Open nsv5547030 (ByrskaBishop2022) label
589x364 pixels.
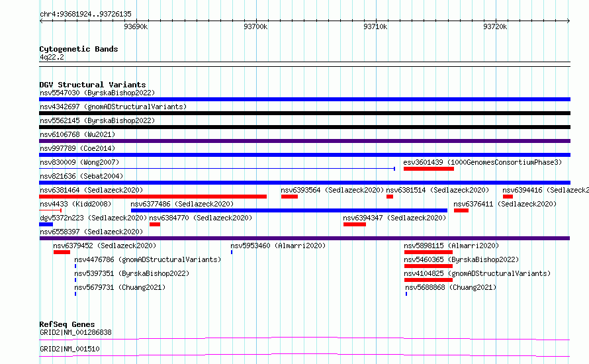(x=97, y=93)
